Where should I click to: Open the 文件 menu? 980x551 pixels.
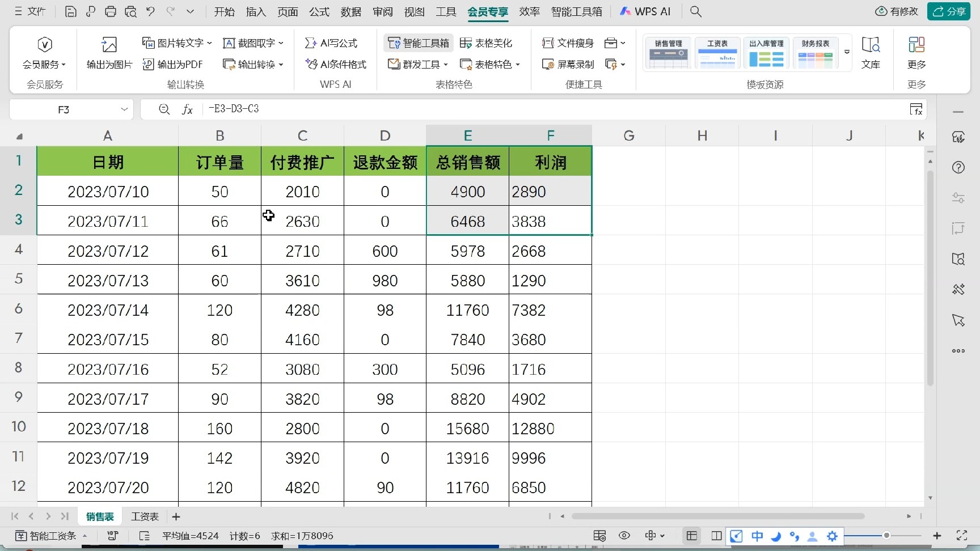pos(30,11)
